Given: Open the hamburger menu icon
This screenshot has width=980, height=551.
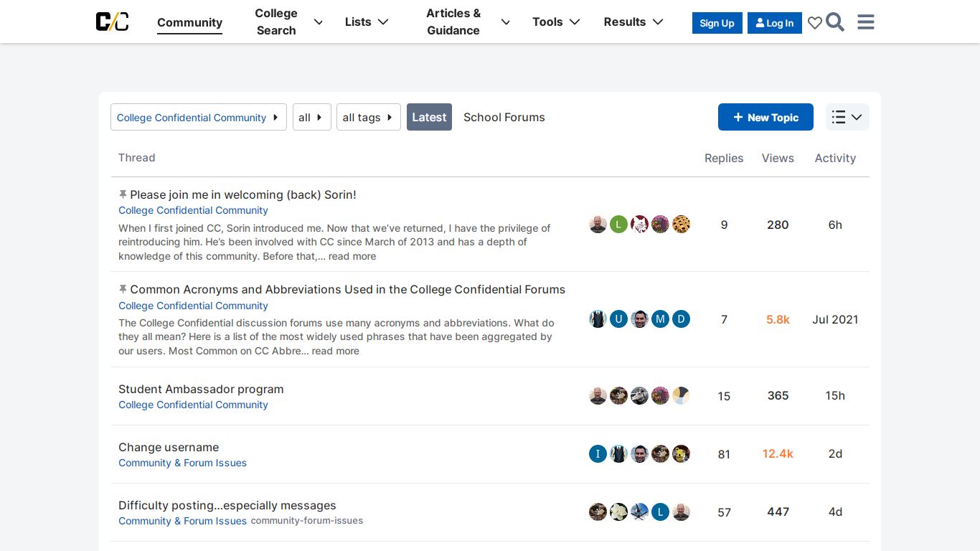Looking at the screenshot, I should click(x=866, y=22).
